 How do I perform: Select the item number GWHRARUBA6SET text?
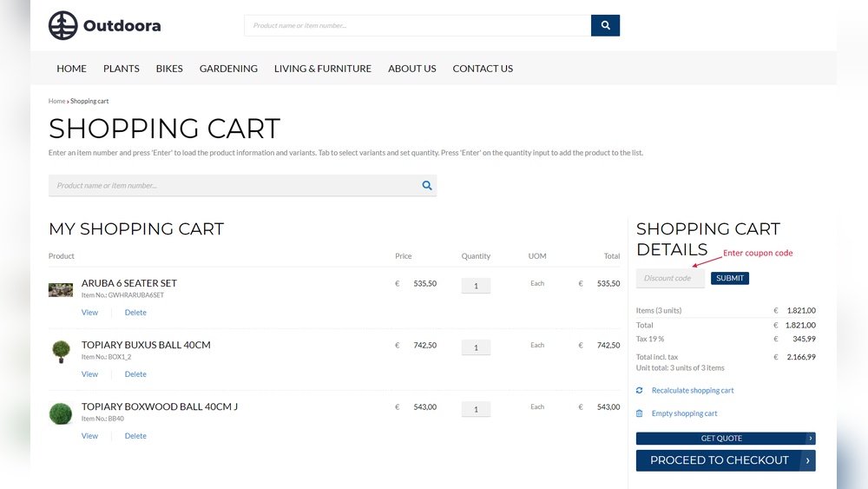pos(136,295)
